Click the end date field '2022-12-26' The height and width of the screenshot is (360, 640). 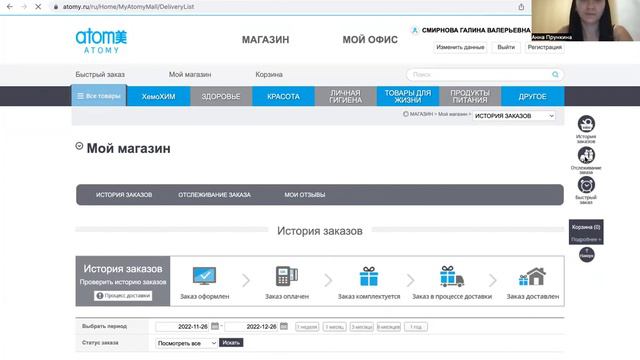tap(251, 327)
